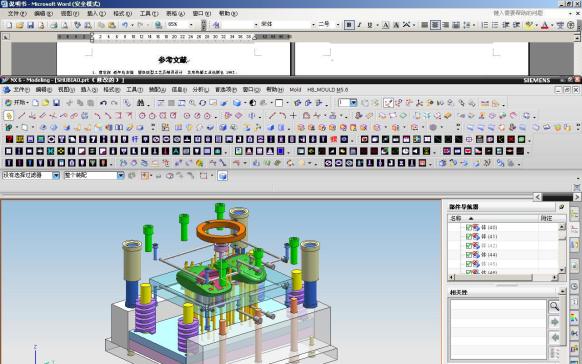The height and width of the screenshot is (364, 582).
Task: Click the NX zoom magnifier icon
Action: click(192, 103)
